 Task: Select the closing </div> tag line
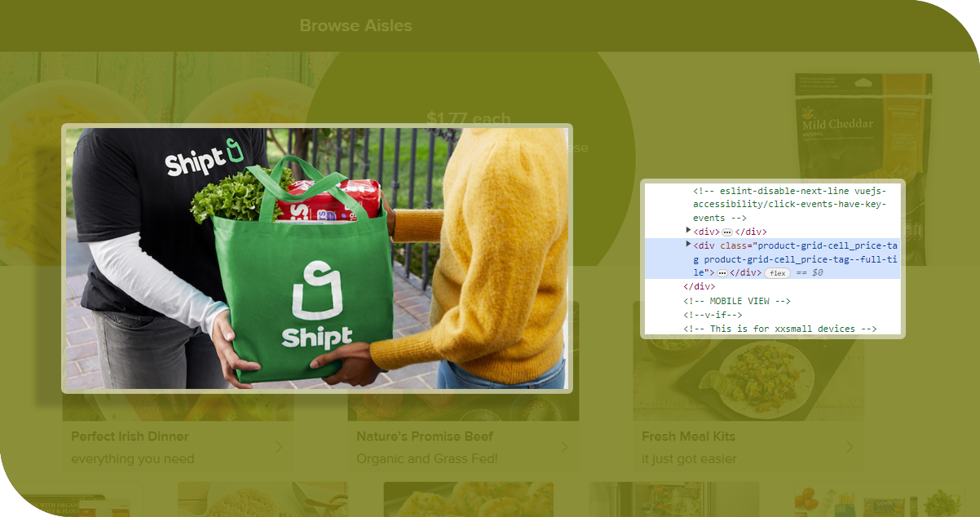point(699,286)
